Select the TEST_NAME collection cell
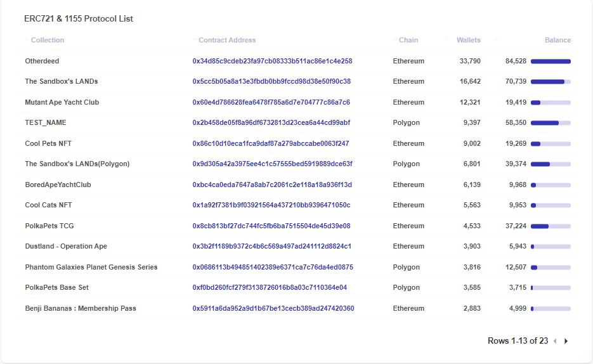Viewport: 593px width, 364px height. [x=46, y=122]
